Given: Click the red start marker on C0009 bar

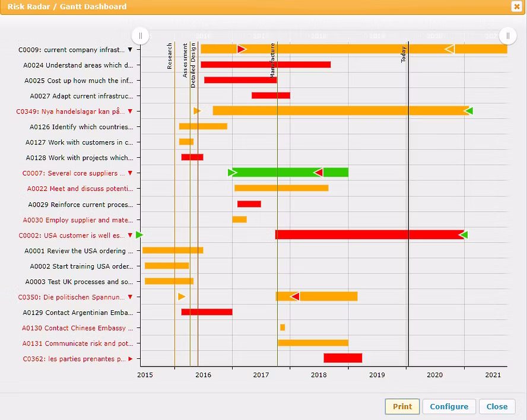Looking at the screenshot, I should click(x=242, y=49).
